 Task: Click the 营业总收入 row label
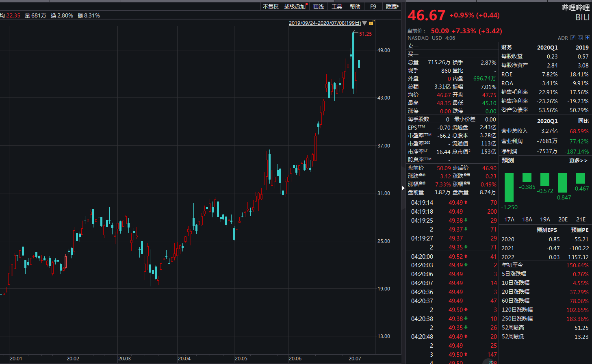pos(514,131)
